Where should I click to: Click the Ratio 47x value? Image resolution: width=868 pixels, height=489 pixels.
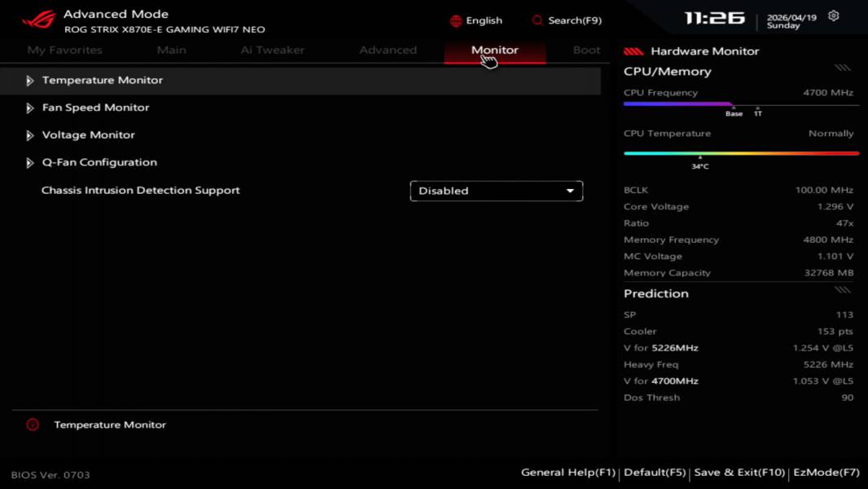844,223
